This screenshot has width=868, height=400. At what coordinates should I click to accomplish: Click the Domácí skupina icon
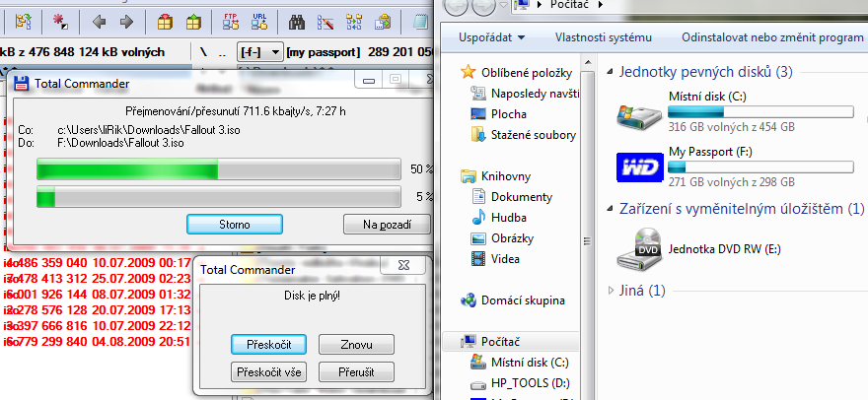pyautogui.click(x=469, y=300)
